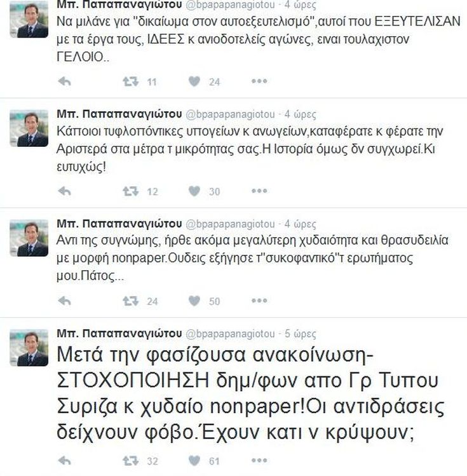
Task: Like the tweet with 30 likes
Action: coord(194,191)
